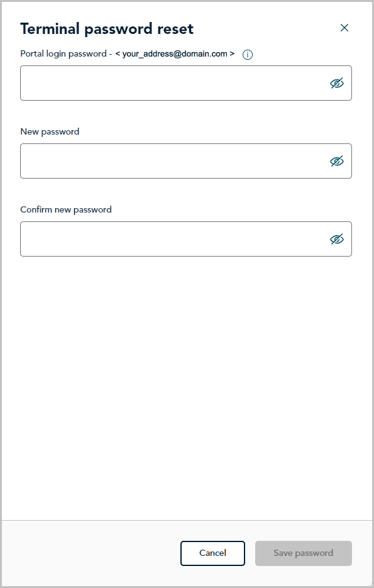This screenshot has width=374, height=588.
Task: Click the "Confirm new password" label
Action: [66, 209]
